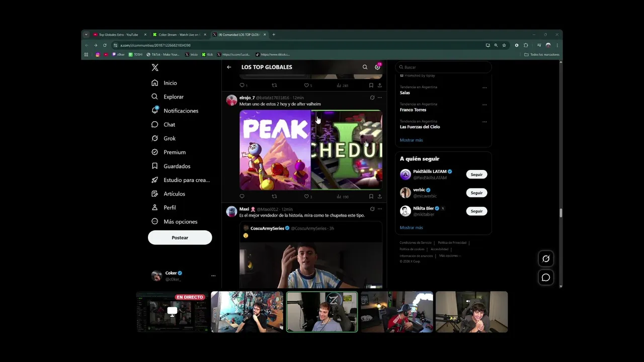Image resolution: width=644 pixels, height=362 pixels.
Task: Bookmark this page with star icon
Action: (x=504, y=45)
